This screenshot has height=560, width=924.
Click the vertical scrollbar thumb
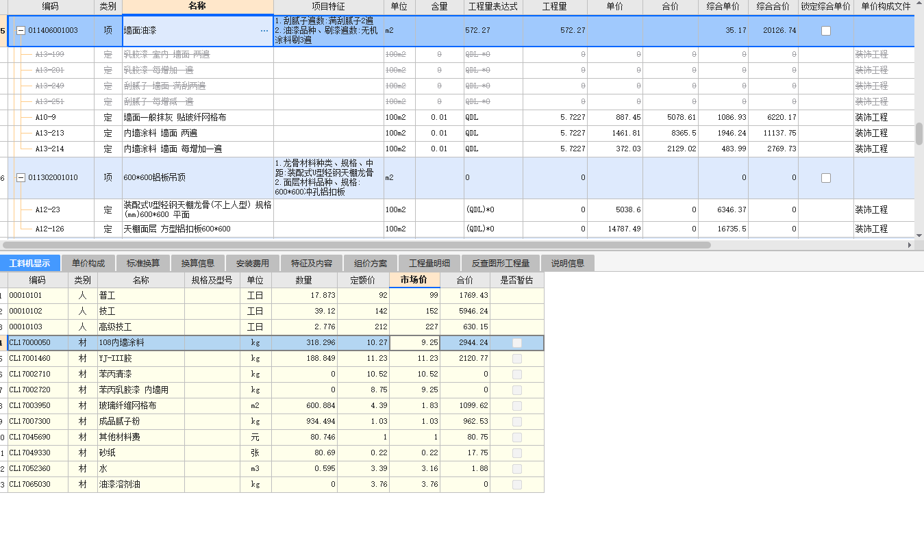[919, 133]
